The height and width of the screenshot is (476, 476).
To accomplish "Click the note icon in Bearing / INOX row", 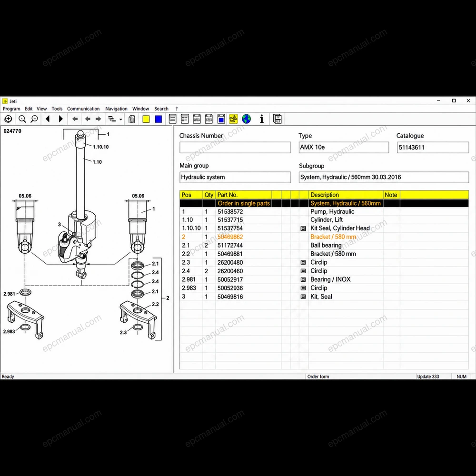I will 303,279.
